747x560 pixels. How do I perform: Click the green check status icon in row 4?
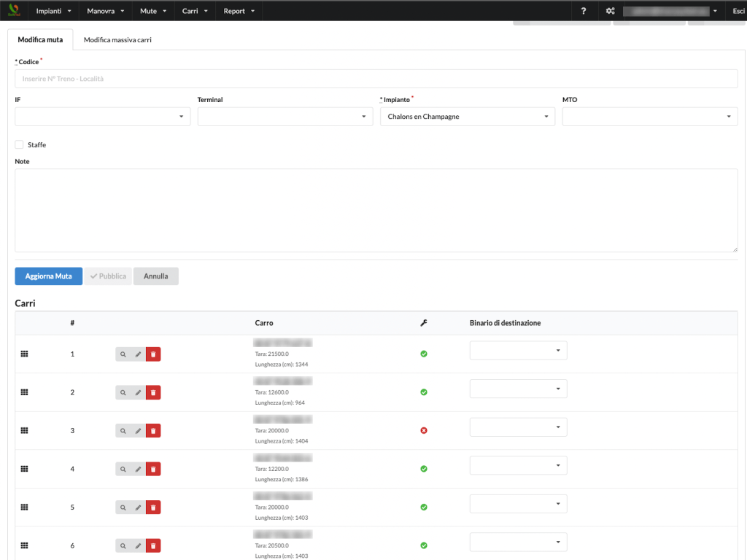pos(424,469)
